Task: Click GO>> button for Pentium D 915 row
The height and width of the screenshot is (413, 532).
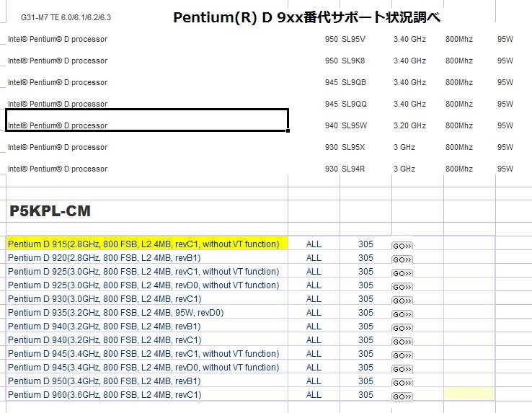Action: 402,246
